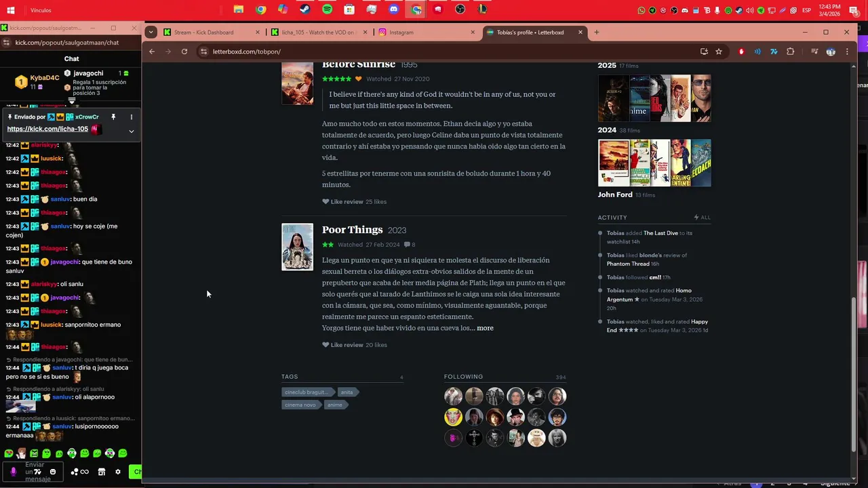Open the Poor Things film title
This screenshot has width=868, height=488.
point(353,230)
